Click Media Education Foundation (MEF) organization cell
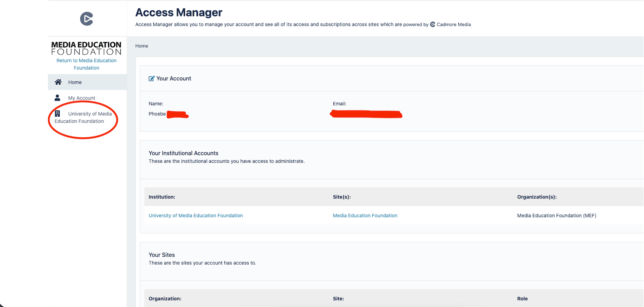Screen dimensions: 644x307 click(557, 215)
